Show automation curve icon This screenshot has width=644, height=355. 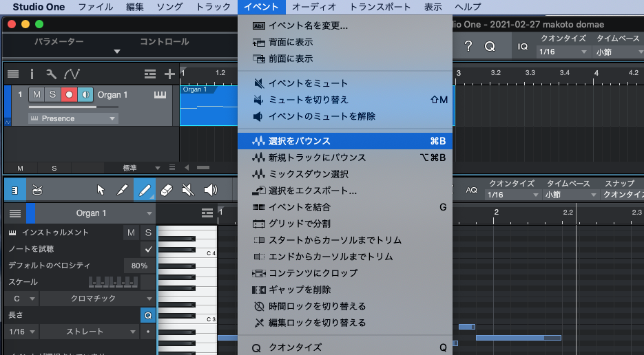pyautogui.click(x=72, y=74)
